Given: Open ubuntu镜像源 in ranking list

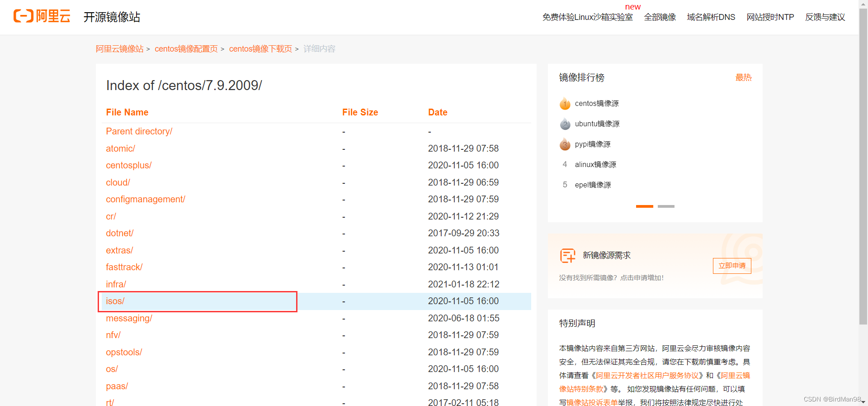Looking at the screenshot, I should [597, 124].
